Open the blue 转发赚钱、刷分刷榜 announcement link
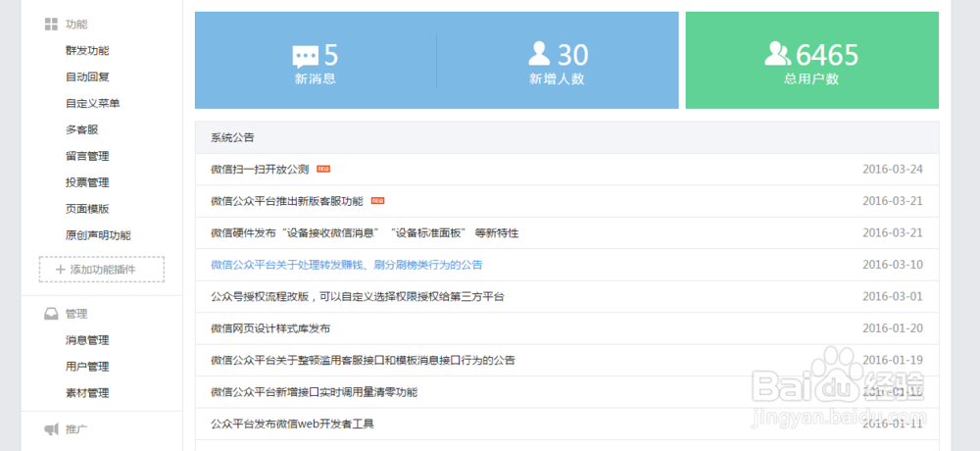This screenshot has width=980, height=451. click(347, 265)
